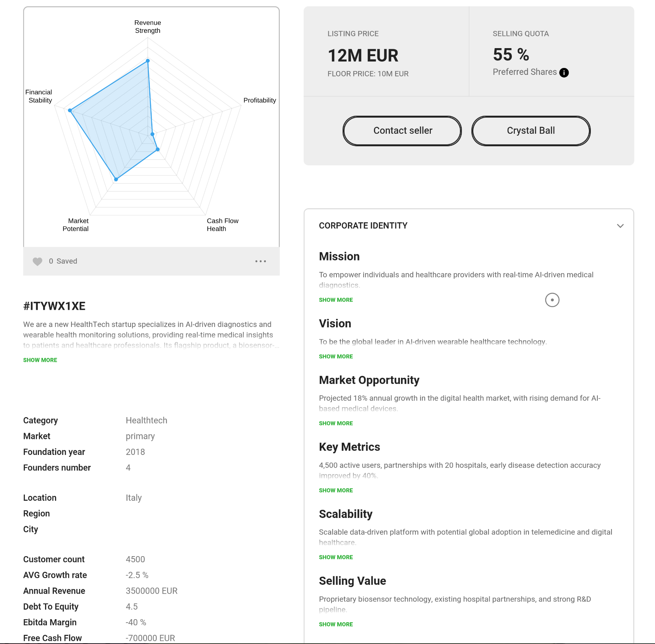Click the Revenue Strength radar data point
The height and width of the screenshot is (644, 655).
click(148, 61)
